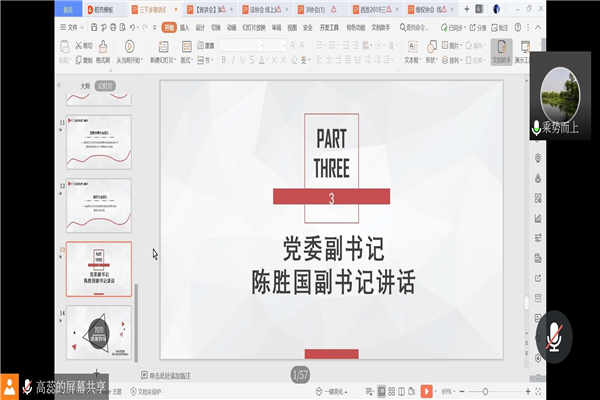
Task: Click the Paste icon in ribbon
Action: (x=66, y=46)
